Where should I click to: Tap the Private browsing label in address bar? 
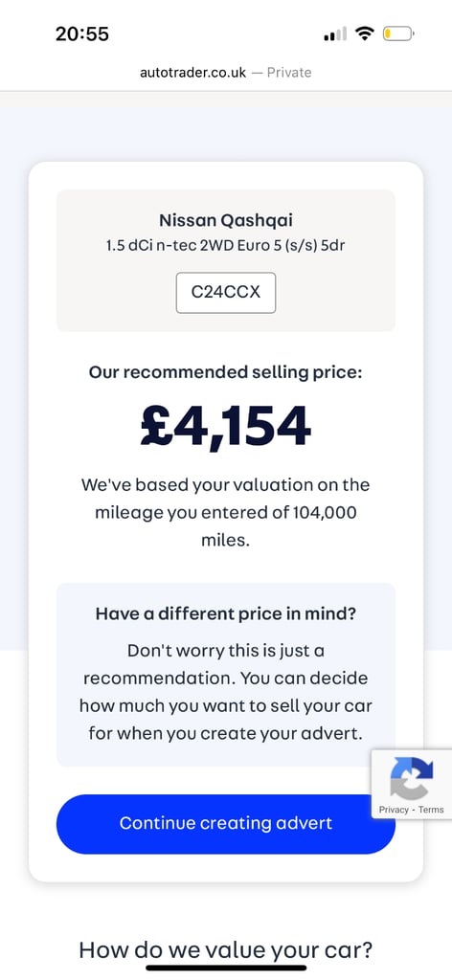[289, 73]
